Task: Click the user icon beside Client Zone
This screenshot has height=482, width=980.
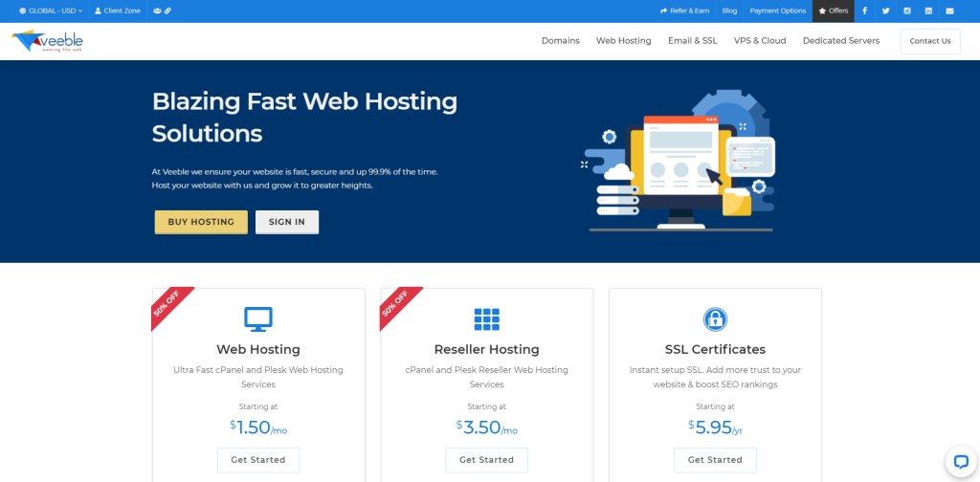Action: (98, 11)
